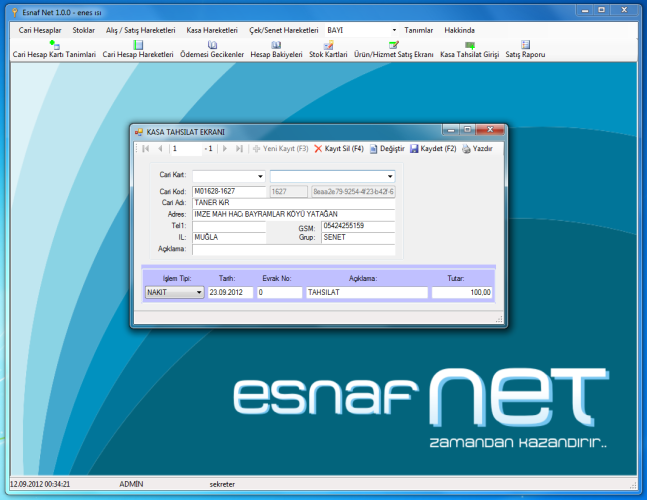647x500 pixels.
Task: Go to next record arrow
Action: pos(225,149)
